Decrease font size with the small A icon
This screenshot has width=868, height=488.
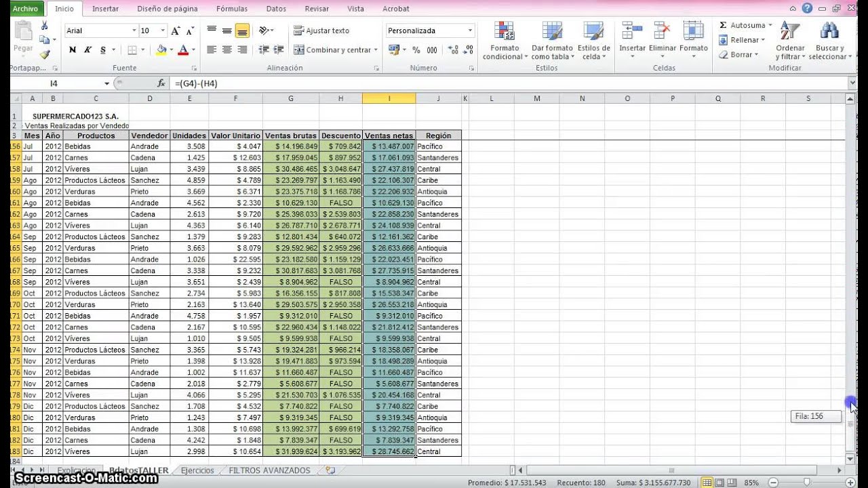click(x=191, y=30)
